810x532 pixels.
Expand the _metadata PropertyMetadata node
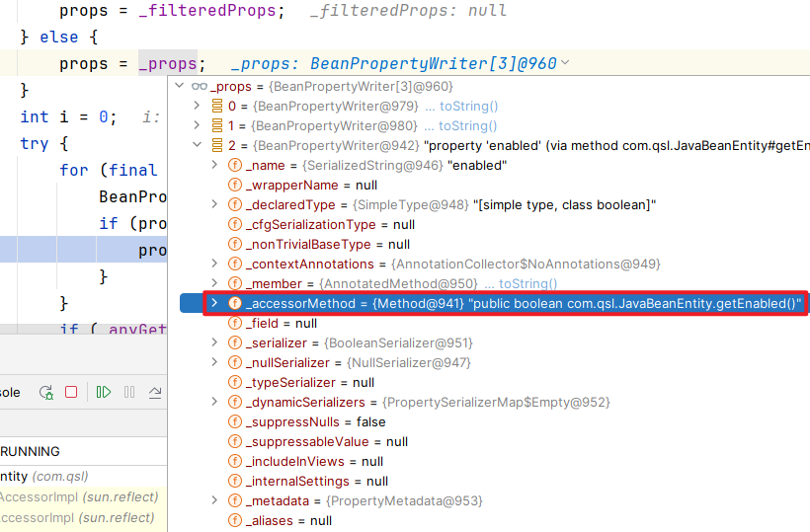coord(215,500)
